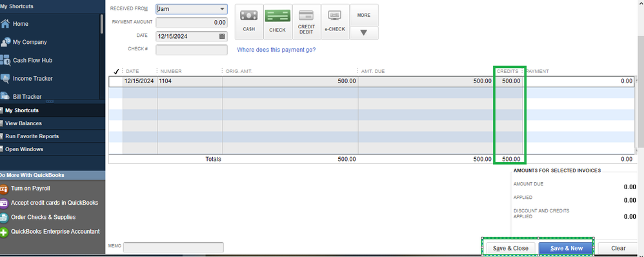Image resolution: width=644 pixels, height=257 pixels.
Task: Select the e-Check payment method
Action: click(335, 22)
